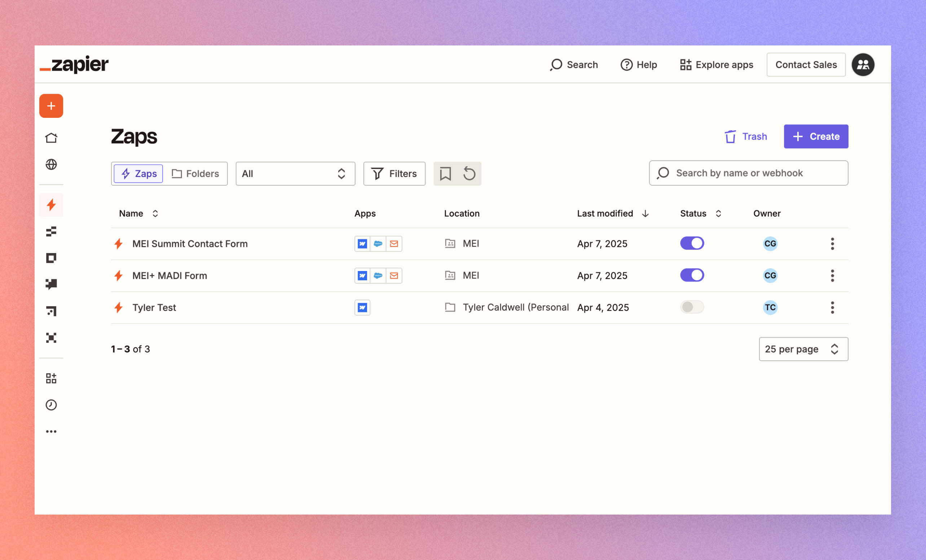The image size is (926, 560).
Task: Open the account avatar menu
Action: coord(863,65)
